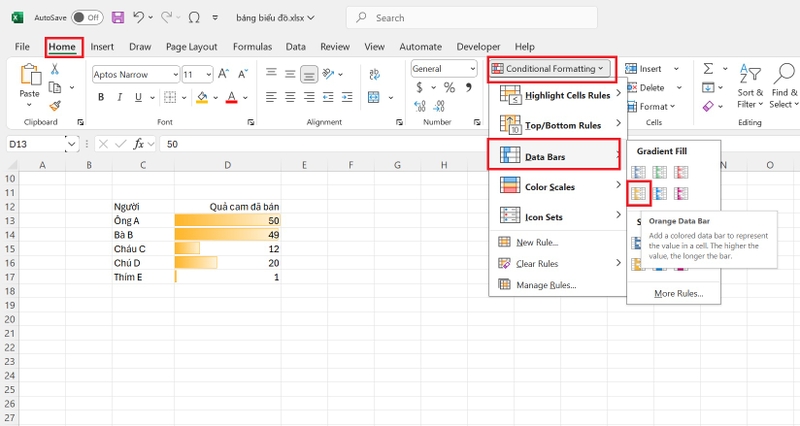Undo the last action
The height and width of the screenshot is (426, 800).
[138, 17]
